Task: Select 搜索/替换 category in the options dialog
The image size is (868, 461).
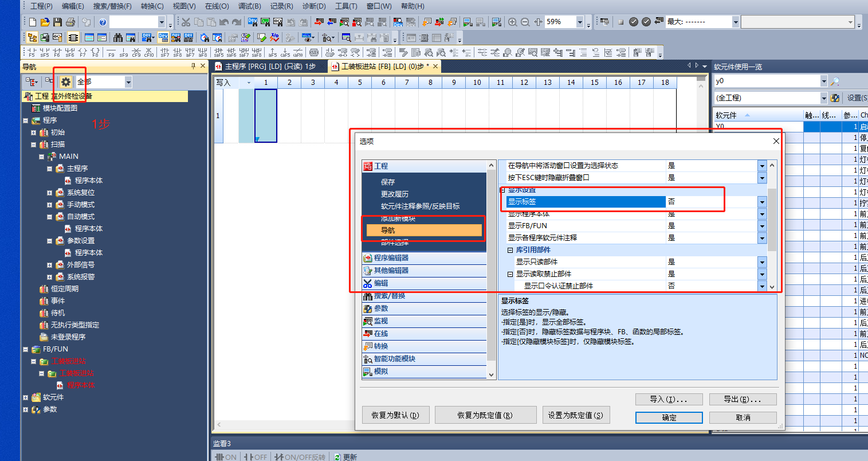Action: 424,296
